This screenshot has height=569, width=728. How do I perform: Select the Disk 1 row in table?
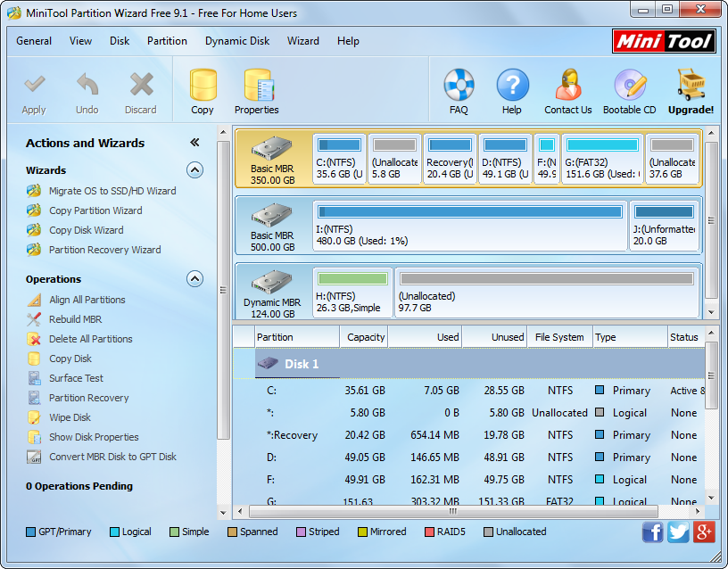click(x=469, y=363)
